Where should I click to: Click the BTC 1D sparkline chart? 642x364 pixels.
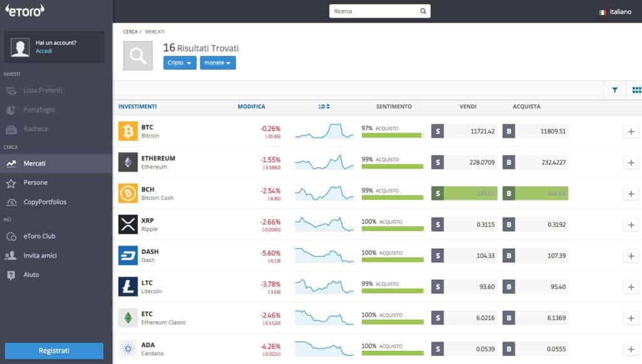click(324, 132)
